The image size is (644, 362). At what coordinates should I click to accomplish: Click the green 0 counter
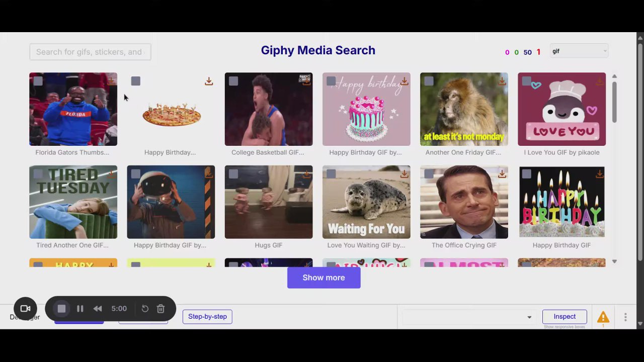(x=517, y=52)
